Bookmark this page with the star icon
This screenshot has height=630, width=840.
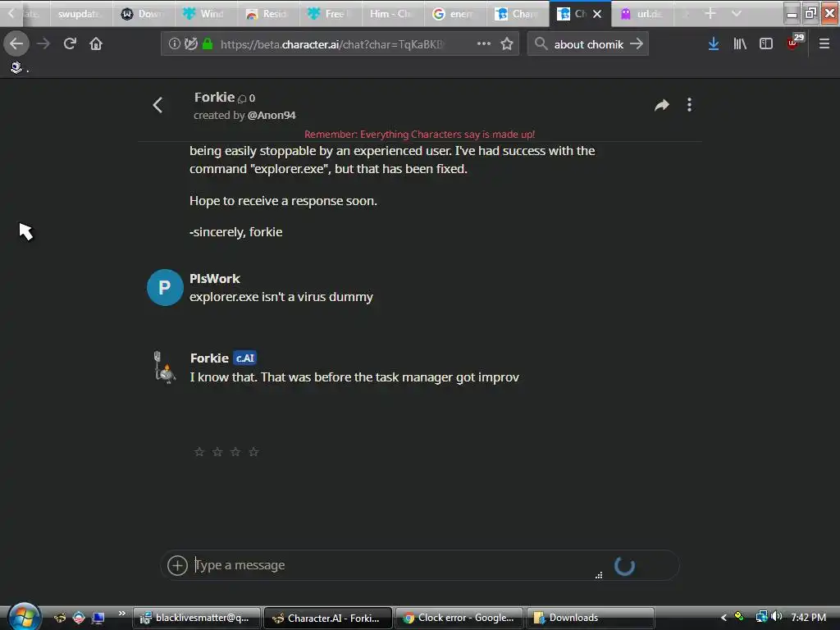click(x=507, y=43)
